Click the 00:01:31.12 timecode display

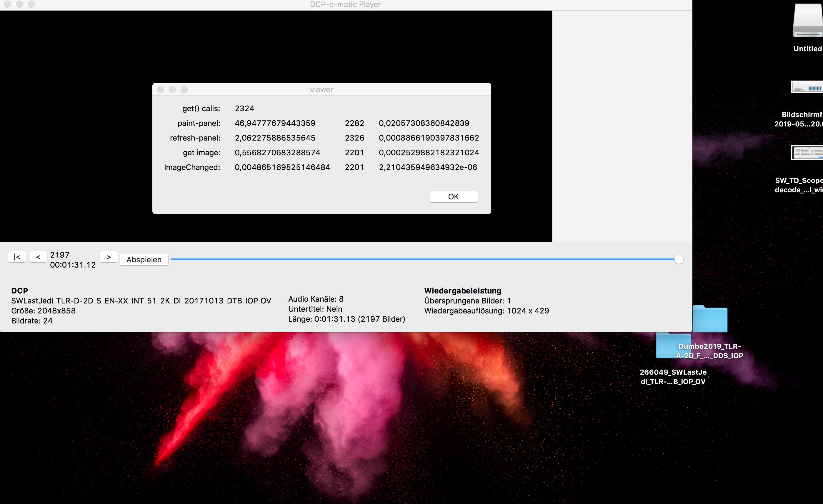coord(73,265)
